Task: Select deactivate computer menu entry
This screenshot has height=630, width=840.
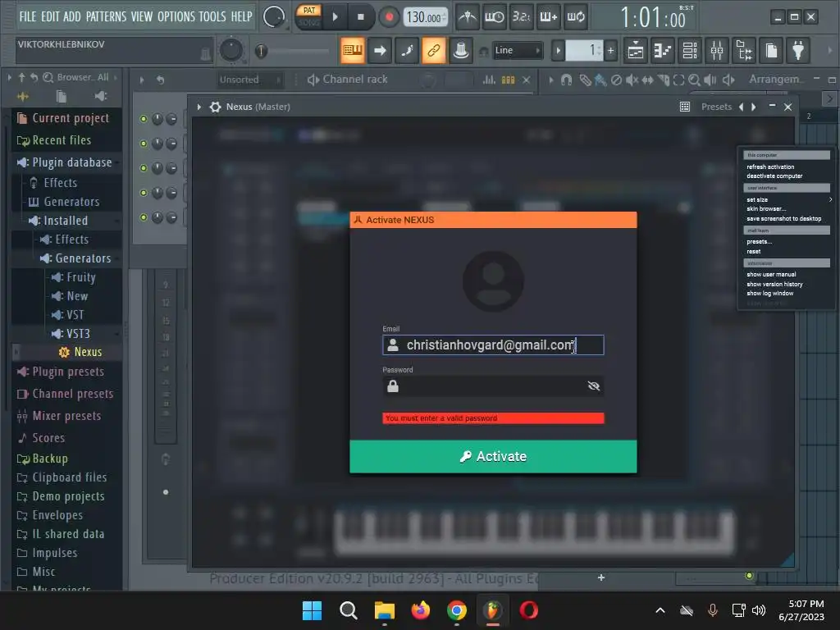Action: (x=774, y=176)
